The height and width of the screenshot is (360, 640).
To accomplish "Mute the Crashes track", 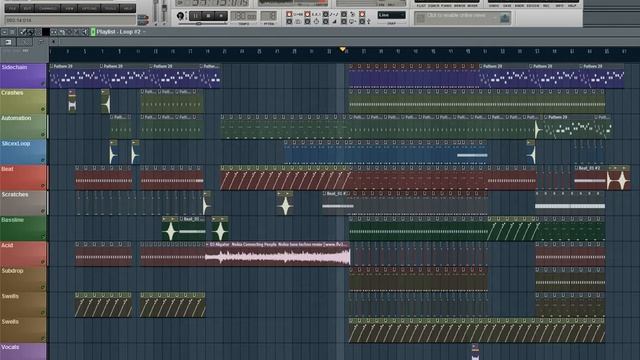I will (42, 109).
